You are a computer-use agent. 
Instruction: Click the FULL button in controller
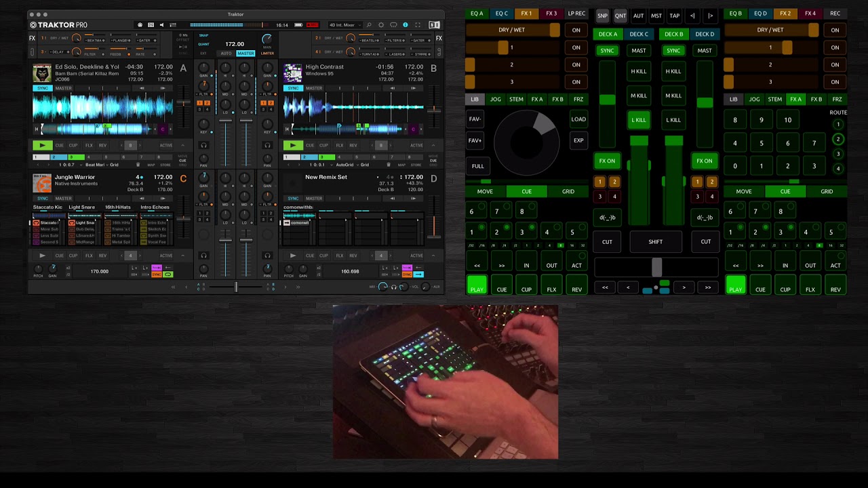(x=478, y=166)
